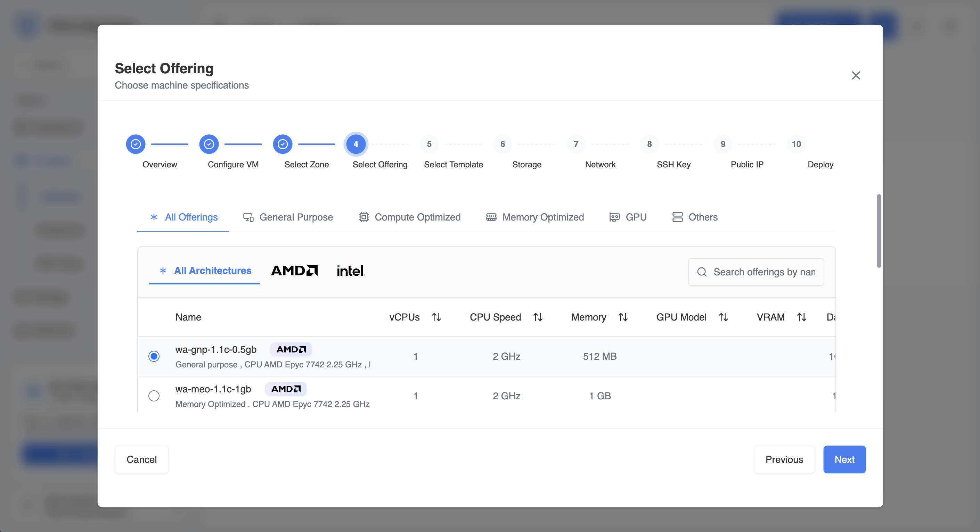Sort by VRAM arrows icon
The height and width of the screenshot is (532, 980).
[802, 317]
